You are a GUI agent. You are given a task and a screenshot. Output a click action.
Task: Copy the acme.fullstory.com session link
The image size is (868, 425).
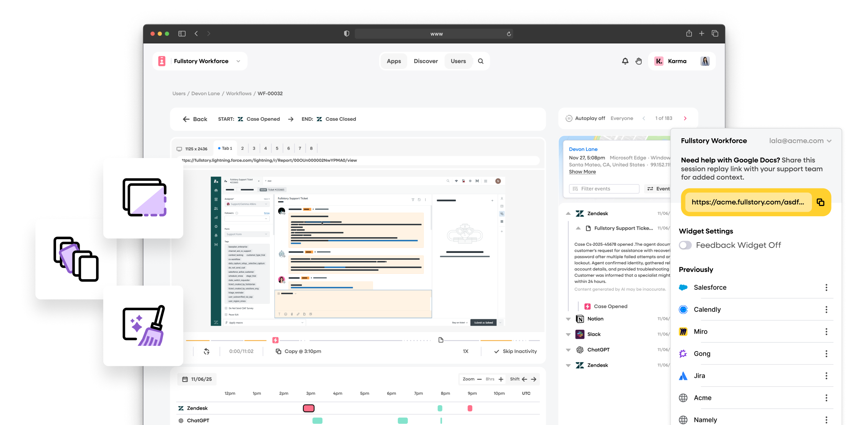point(820,202)
